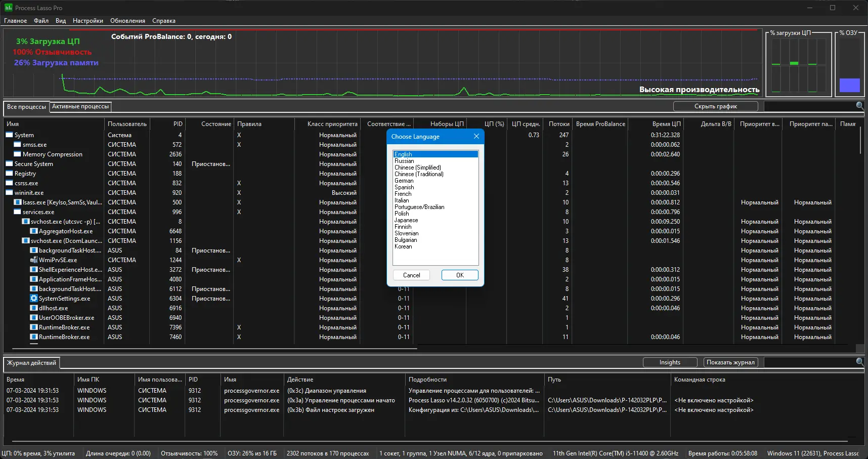Click the Process Lasso title bar icon
Image resolution: width=868 pixels, height=459 pixels.
(8, 8)
